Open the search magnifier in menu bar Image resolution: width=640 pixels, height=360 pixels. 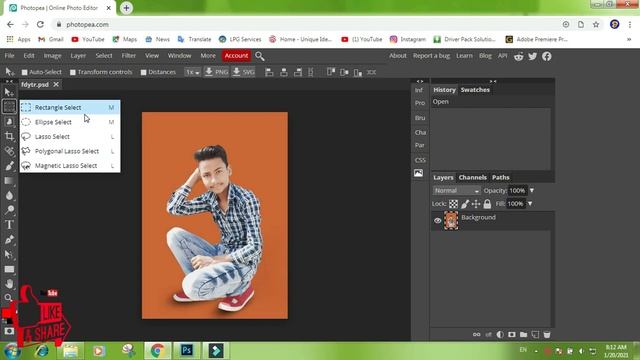[x=260, y=56]
